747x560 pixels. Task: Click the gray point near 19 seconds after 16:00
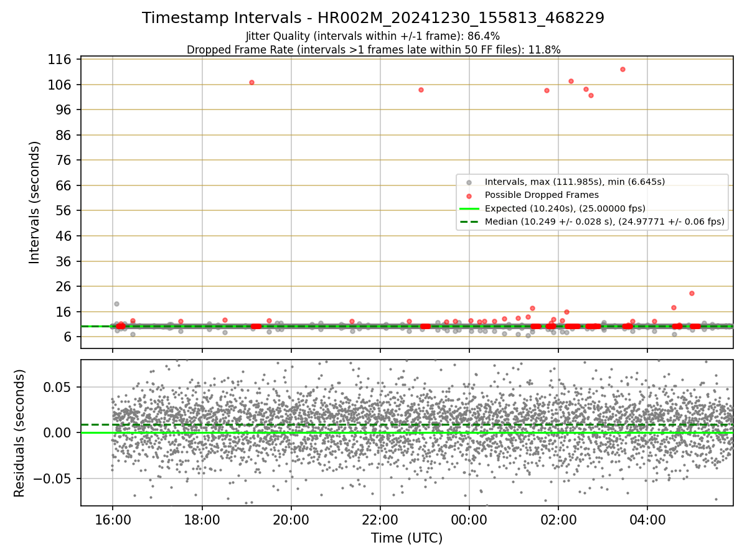click(x=116, y=304)
